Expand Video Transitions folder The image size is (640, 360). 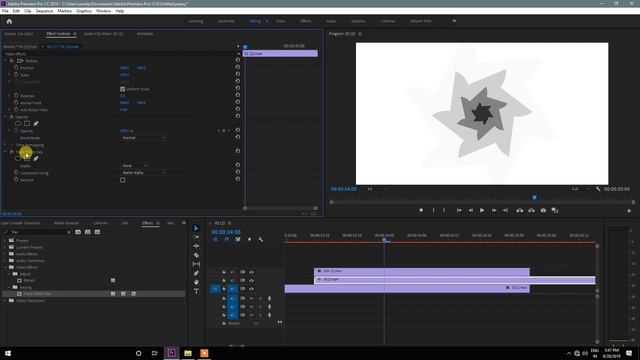5,300
